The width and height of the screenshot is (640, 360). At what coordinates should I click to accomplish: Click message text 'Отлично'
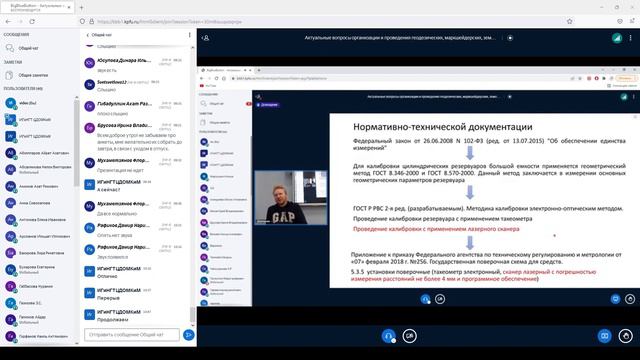click(107, 276)
